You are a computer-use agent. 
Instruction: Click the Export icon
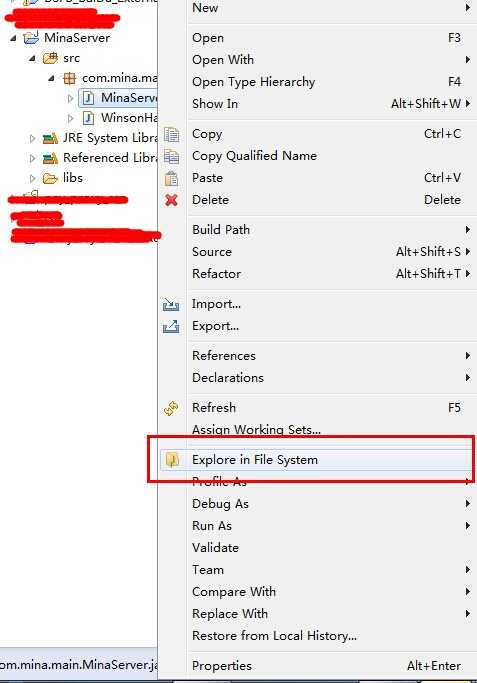point(171,326)
